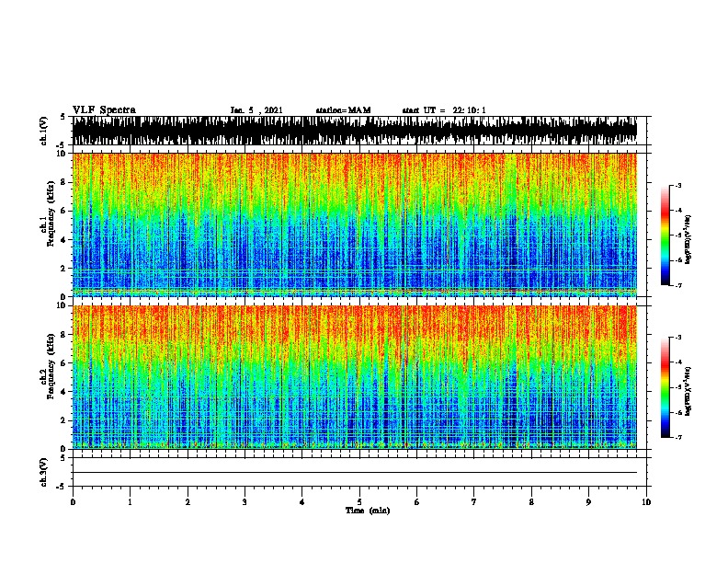Click ch.1 colorbar log(PSD) units label
Screen dimensions: 728x563
[688, 239]
